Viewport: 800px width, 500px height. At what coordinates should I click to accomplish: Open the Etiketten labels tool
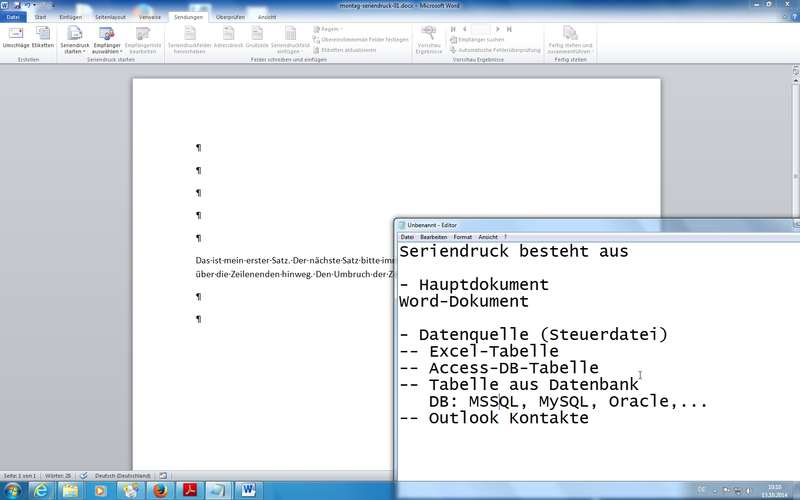43,38
